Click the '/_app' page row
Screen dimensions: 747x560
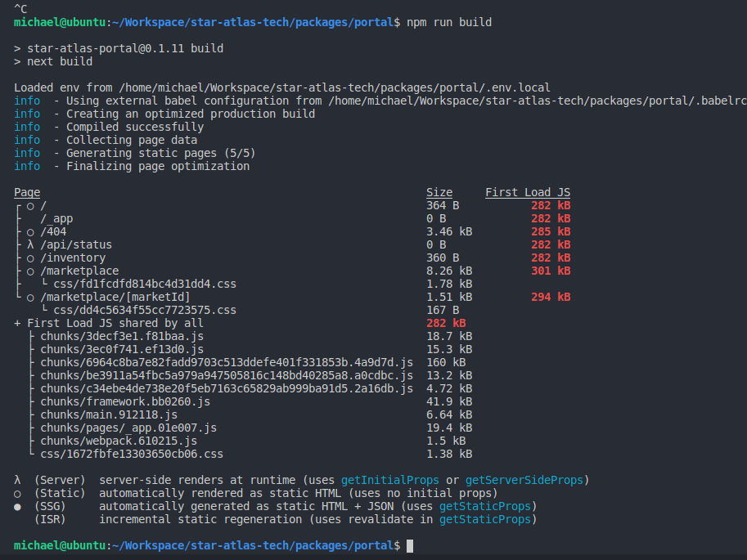click(56, 218)
